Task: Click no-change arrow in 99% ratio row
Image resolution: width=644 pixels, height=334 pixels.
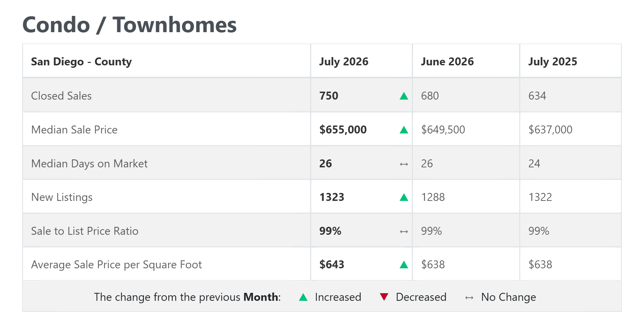Action: point(404,232)
